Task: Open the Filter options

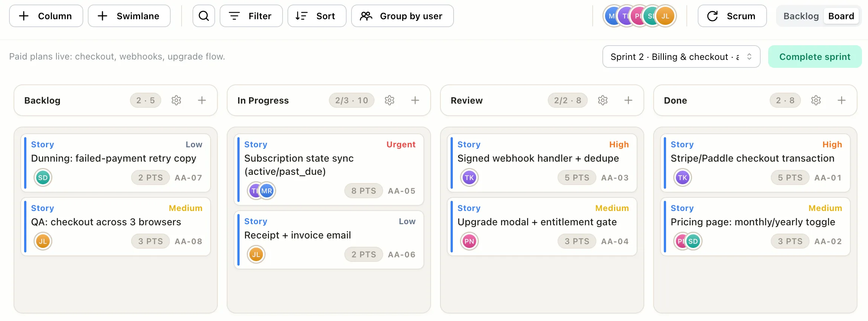Action: [x=251, y=16]
